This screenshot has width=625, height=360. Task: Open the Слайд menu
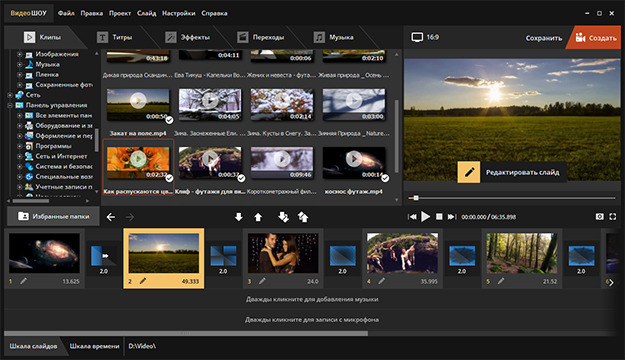click(147, 13)
